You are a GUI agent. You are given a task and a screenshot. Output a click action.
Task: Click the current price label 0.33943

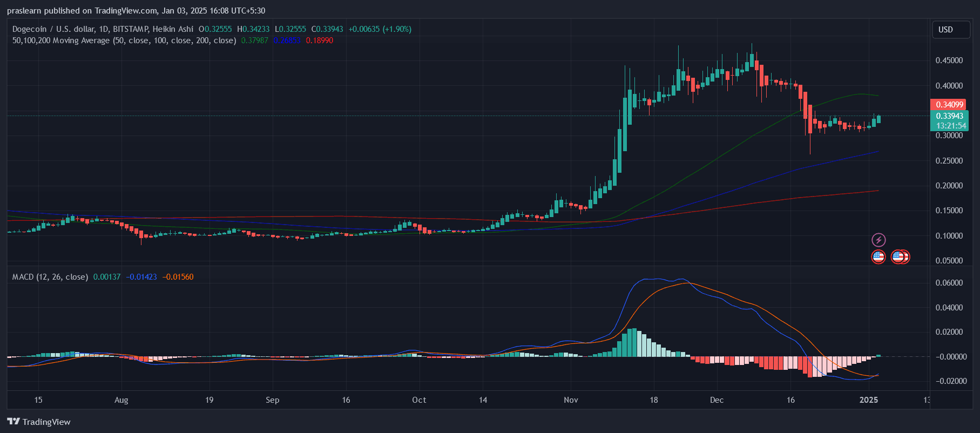pyautogui.click(x=949, y=116)
